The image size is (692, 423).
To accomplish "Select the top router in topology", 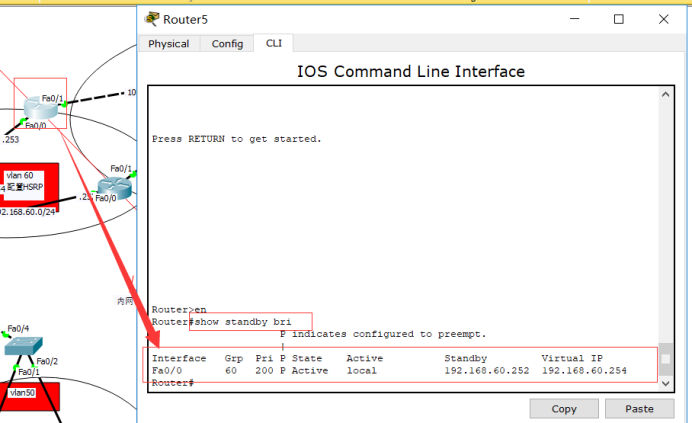I will point(40,107).
